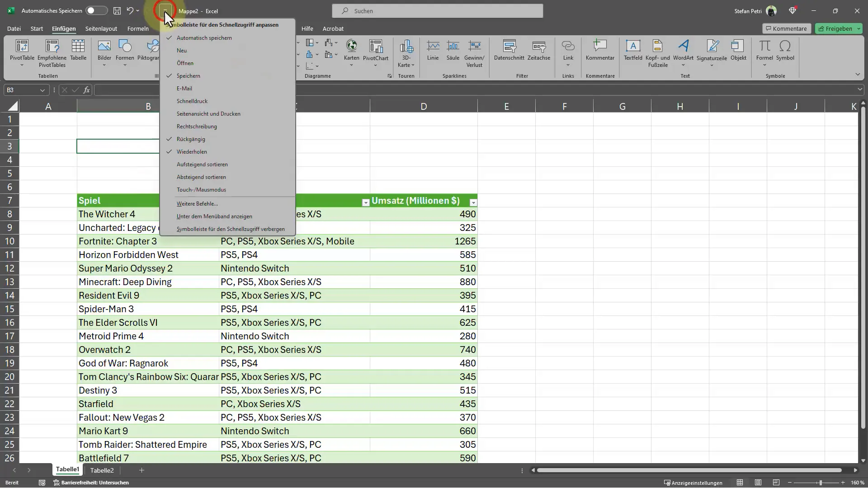
Task: Enable Öffnen in the quick access menu
Action: click(x=227, y=63)
